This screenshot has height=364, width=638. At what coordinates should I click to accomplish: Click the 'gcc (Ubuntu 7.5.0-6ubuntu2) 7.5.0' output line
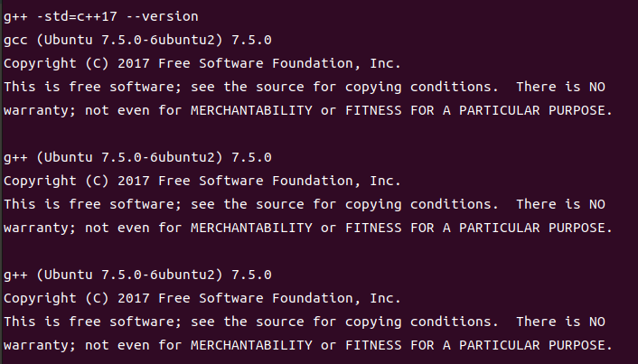click(x=137, y=41)
